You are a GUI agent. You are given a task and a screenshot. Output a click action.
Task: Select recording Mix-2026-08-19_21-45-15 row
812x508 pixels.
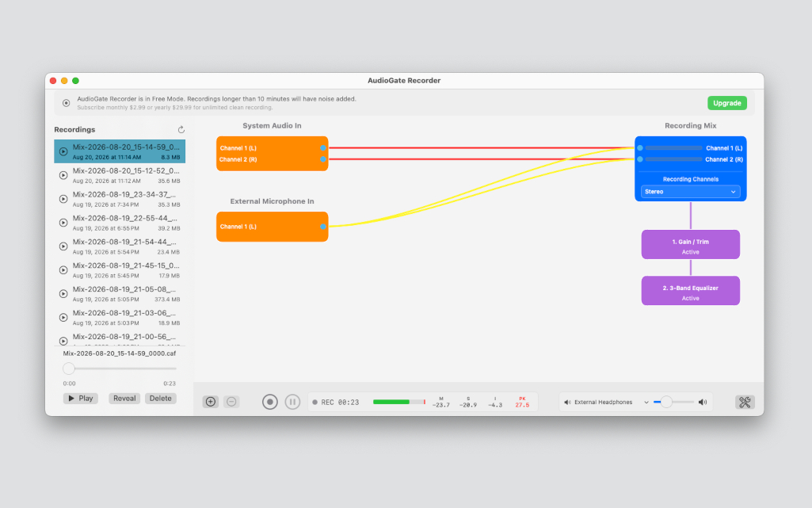point(120,270)
